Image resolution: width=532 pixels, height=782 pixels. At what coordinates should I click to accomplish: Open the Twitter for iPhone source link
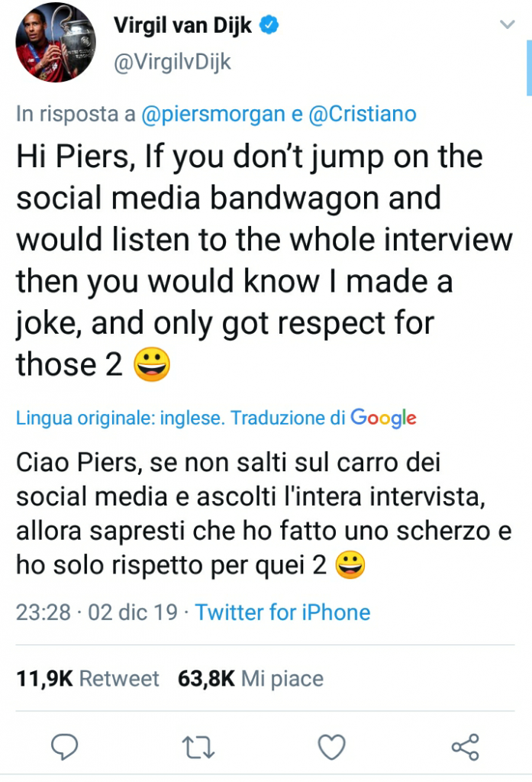[282, 612]
